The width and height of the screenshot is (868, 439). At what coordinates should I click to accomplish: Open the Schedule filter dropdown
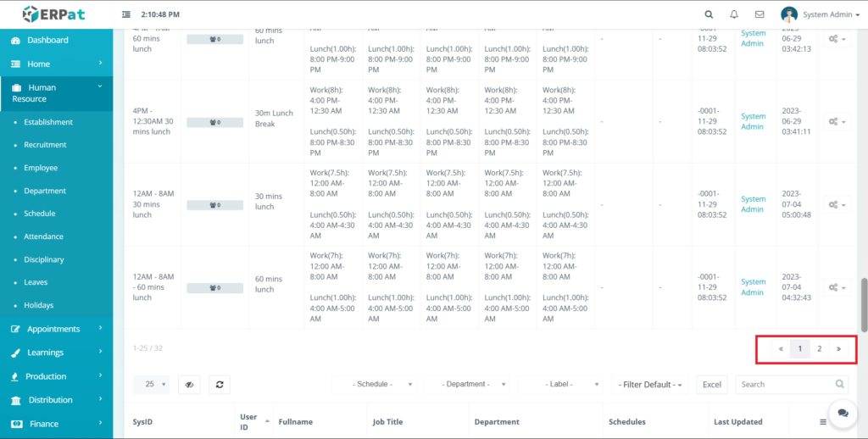pyautogui.click(x=374, y=384)
